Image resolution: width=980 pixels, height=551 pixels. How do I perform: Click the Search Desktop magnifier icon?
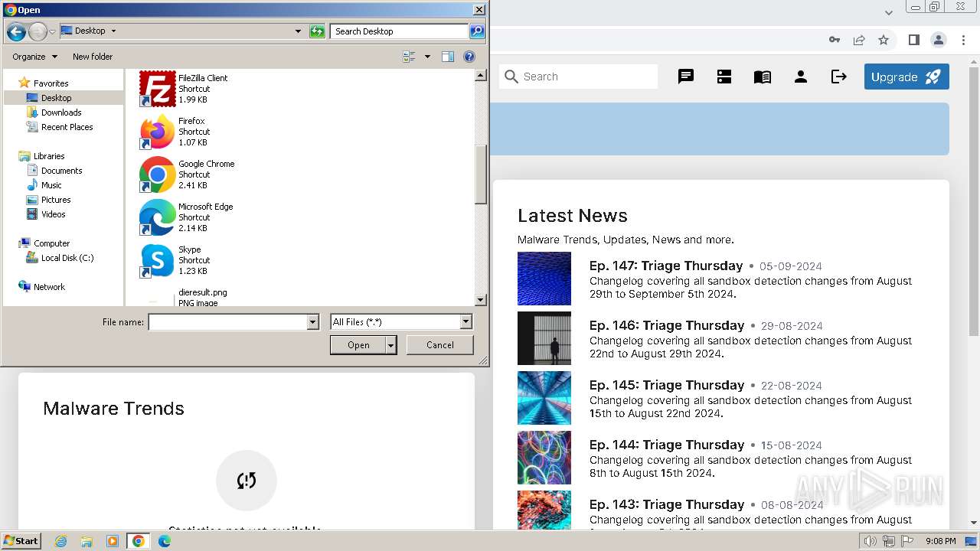click(x=477, y=31)
